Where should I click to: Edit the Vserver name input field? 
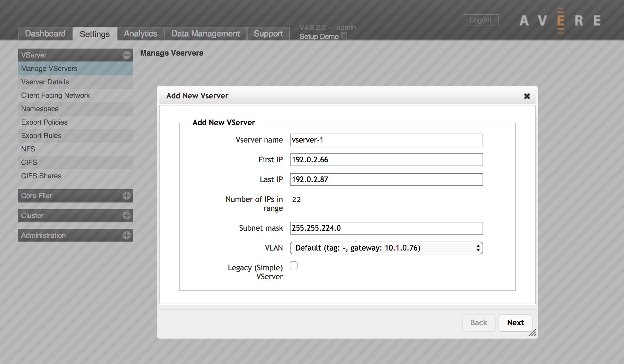point(387,139)
